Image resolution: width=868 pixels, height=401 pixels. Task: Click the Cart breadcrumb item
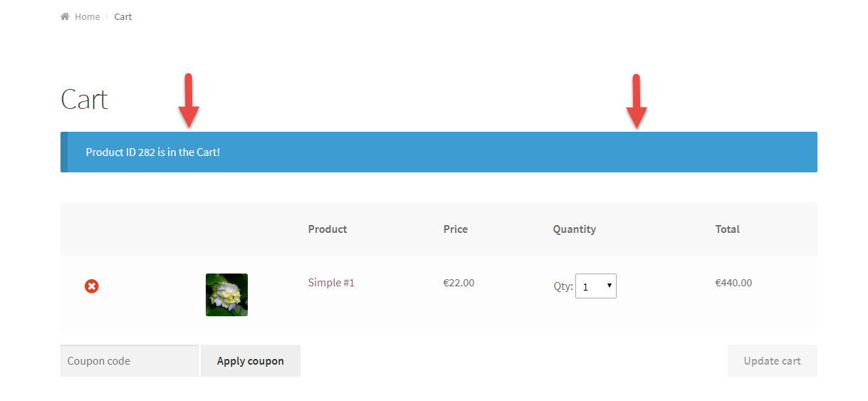(x=123, y=16)
